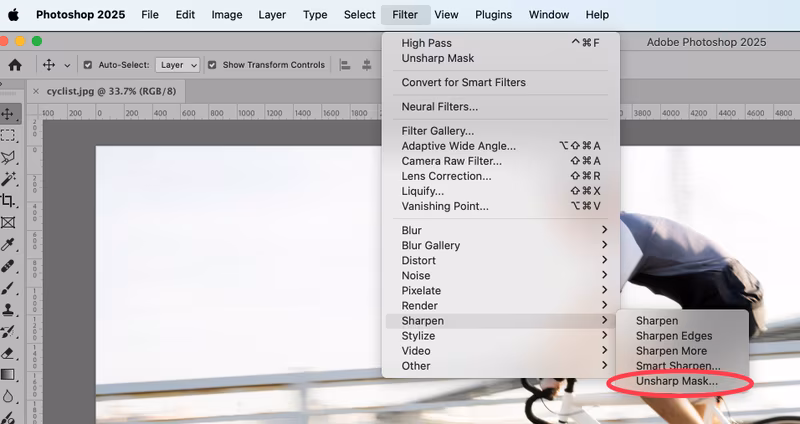The width and height of the screenshot is (800, 424).
Task: Select the Eyedropper tool
Action: [8, 244]
